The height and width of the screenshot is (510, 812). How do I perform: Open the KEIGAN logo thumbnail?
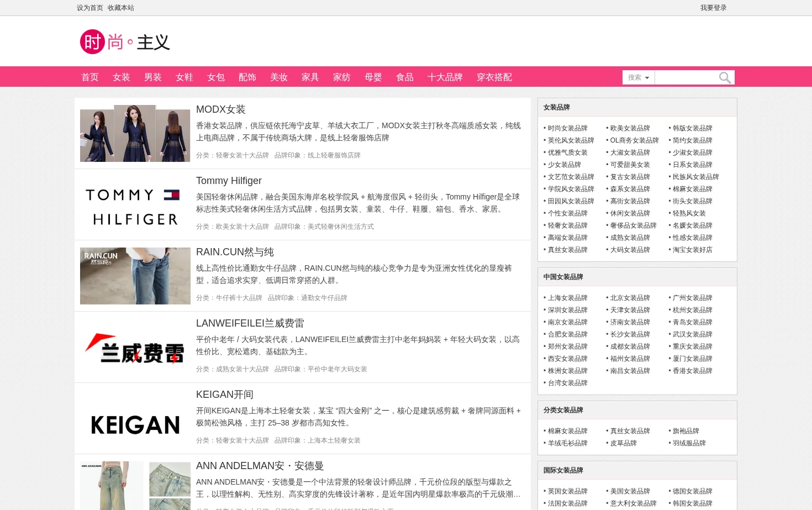pos(135,418)
